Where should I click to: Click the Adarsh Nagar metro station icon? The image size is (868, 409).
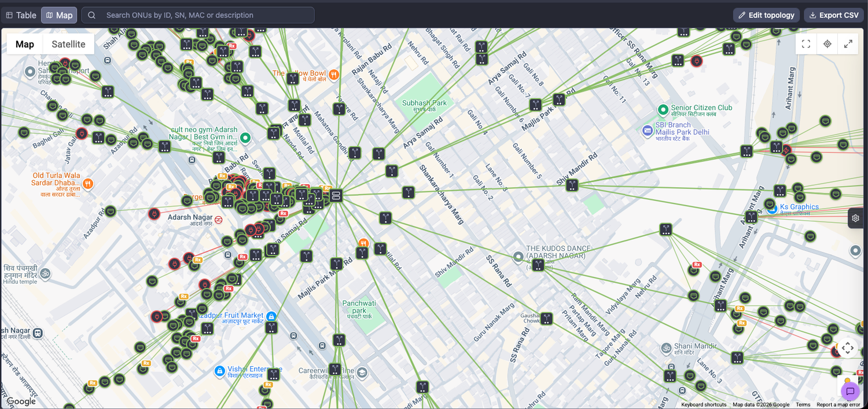pyautogui.click(x=219, y=220)
